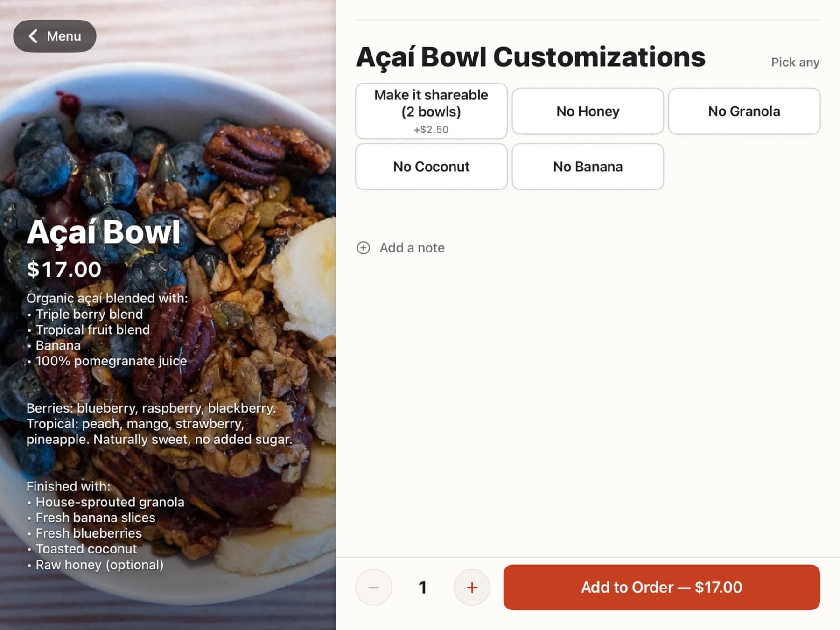Click the Açaí Bowl Customizations heading
This screenshot has height=630, width=840.
point(530,57)
